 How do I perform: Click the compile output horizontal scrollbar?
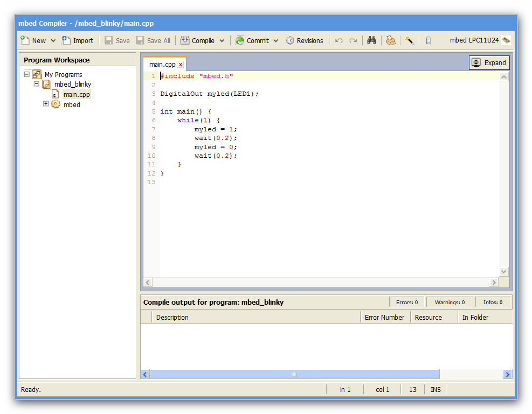coord(294,374)
